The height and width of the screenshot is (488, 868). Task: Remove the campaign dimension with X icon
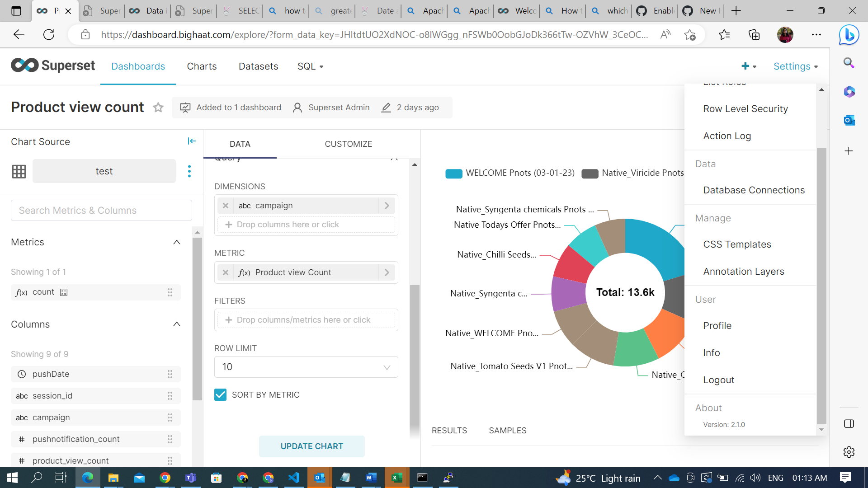pyautogui.click(x=226, y=206)
